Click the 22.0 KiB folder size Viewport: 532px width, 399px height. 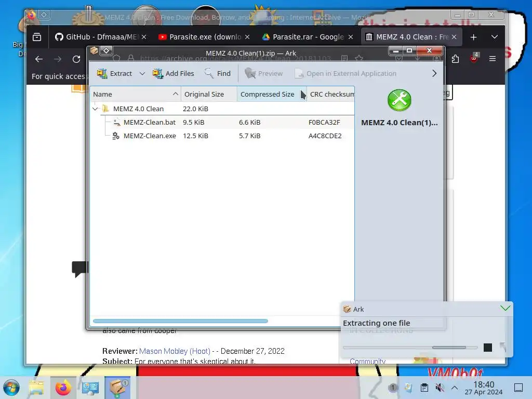[x=195, y=109]
